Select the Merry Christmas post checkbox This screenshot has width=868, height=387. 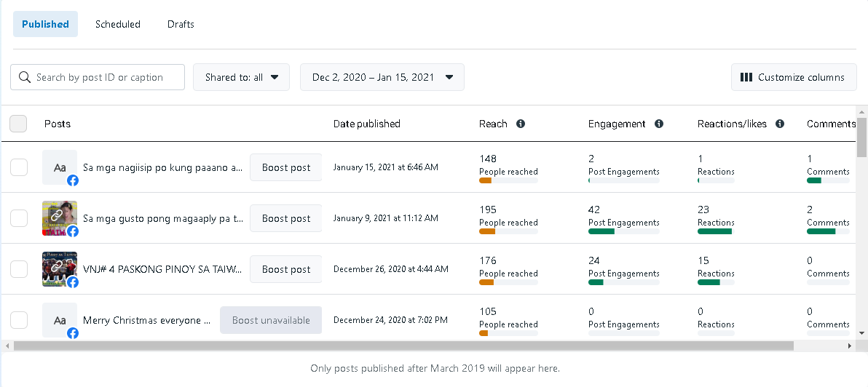(19, 320)
